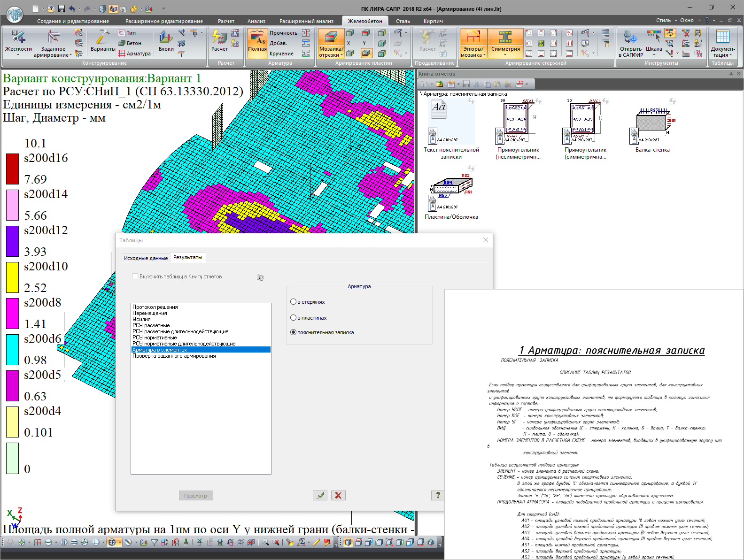Select the в стержнях radio button

pyautogui.click(x=294, y=302)
